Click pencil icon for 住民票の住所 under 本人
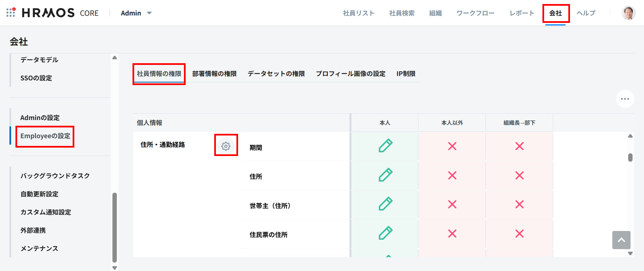The width and height of the screenshot is (644, 271). tap(385, 233)
